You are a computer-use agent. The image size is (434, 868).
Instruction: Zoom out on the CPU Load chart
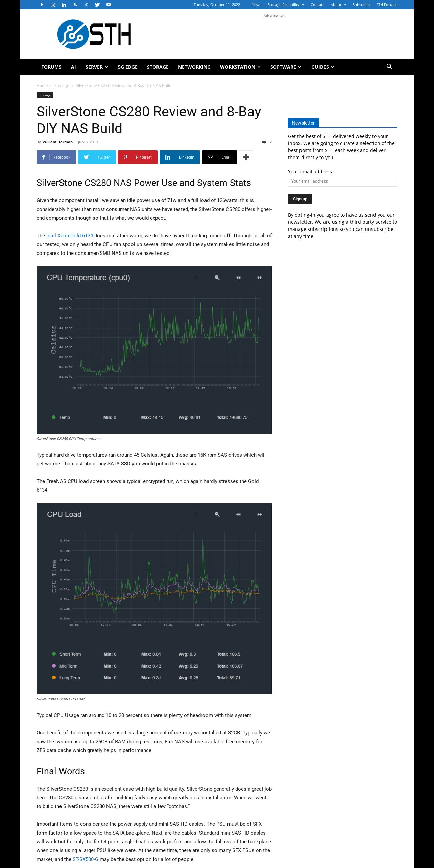pos(217,514)
